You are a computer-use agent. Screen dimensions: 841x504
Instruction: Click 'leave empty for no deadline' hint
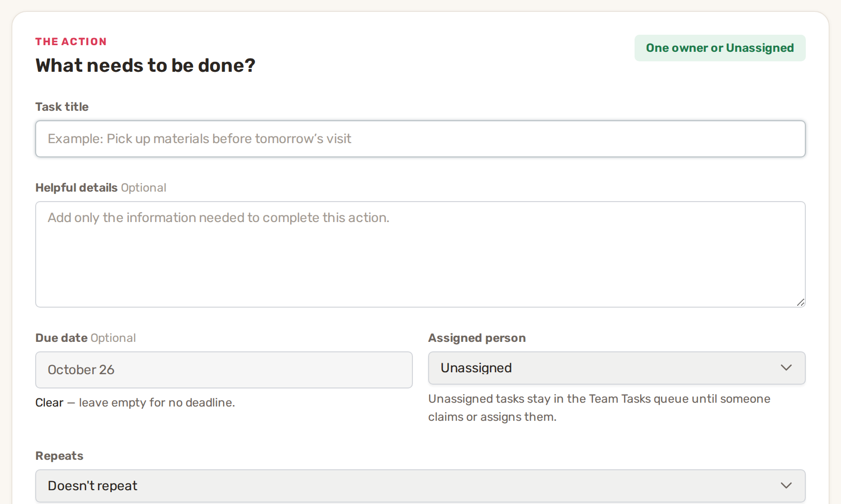(x=157, y=403)
